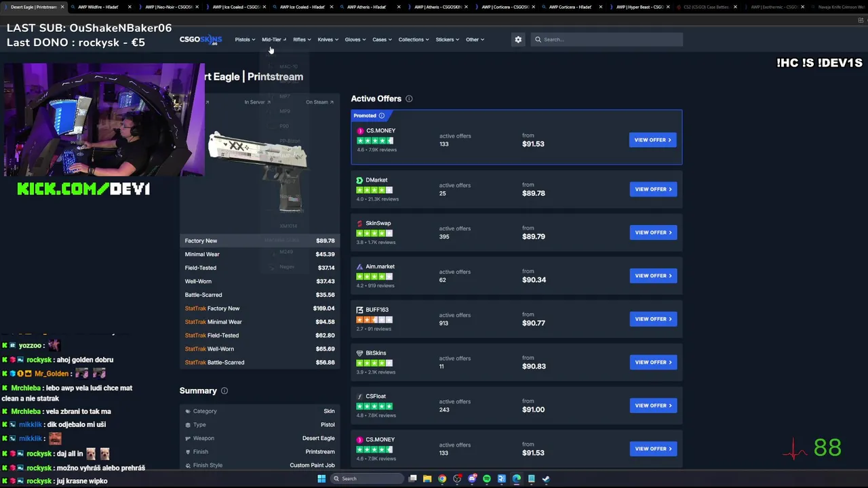This screenshot has height=488, width=868.
Task: Select the Field-Tested $37.14 row
Action: point(260,268)
